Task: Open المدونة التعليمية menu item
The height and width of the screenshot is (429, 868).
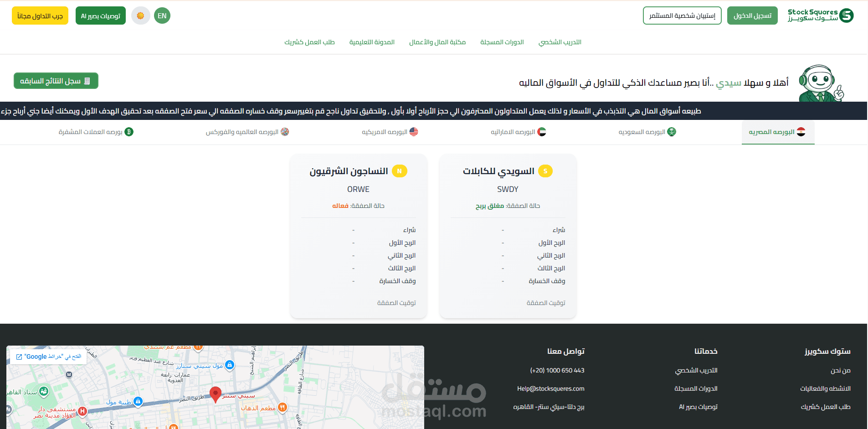Action: [372, 42]
